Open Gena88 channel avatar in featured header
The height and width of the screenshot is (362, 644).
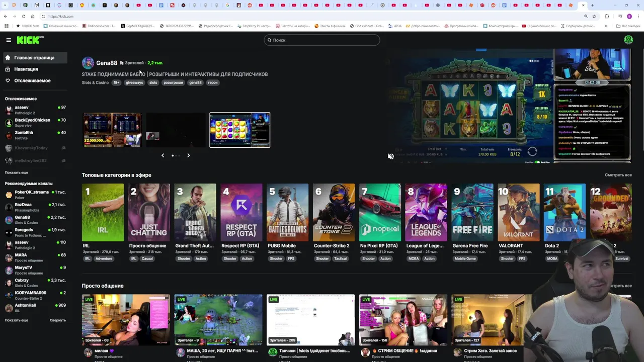point(88,63)
